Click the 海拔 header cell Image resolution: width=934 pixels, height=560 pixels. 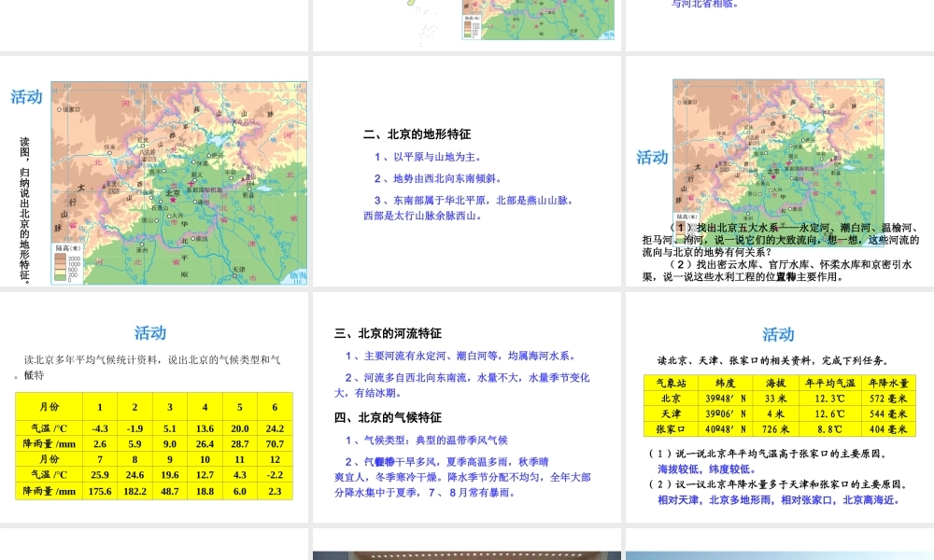775,384
